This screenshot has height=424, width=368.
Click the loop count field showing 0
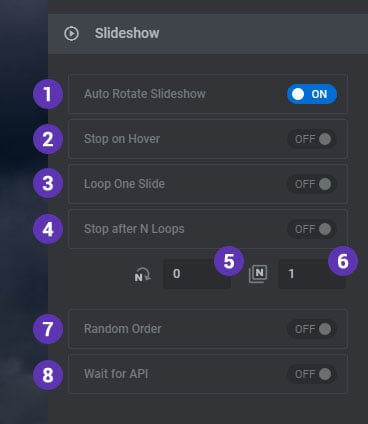[x=197, y=274]
